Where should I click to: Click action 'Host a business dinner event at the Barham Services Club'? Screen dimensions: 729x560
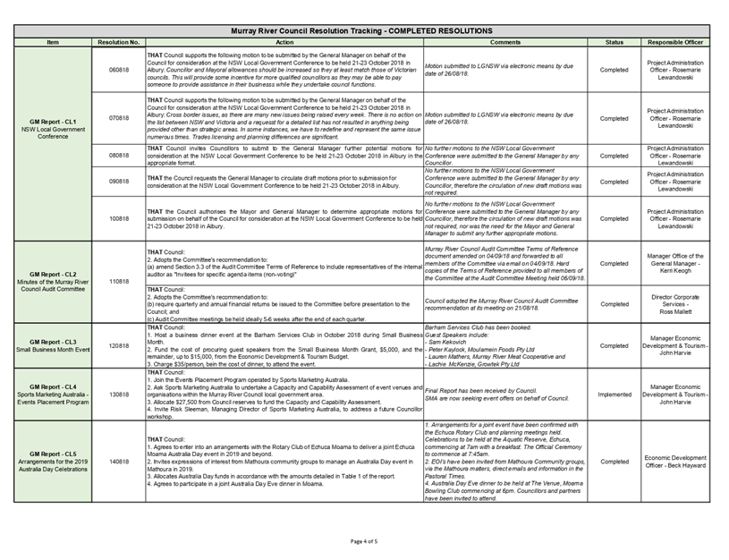coord(284,338)
